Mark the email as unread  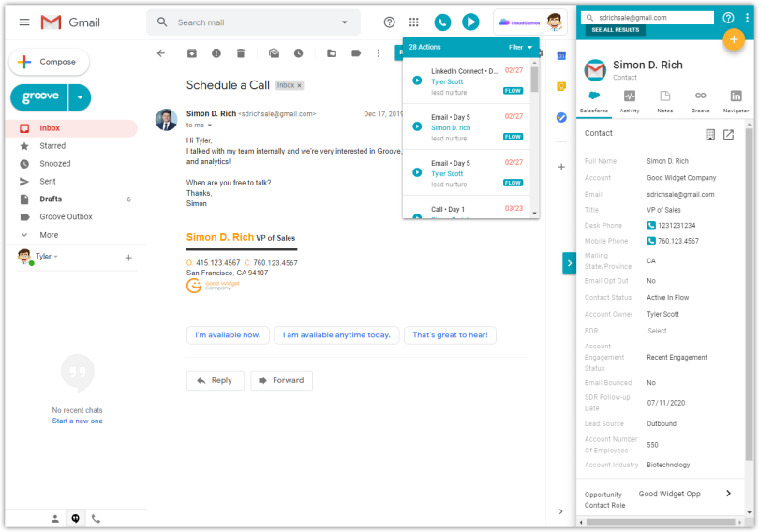click(x=274, y=53)
